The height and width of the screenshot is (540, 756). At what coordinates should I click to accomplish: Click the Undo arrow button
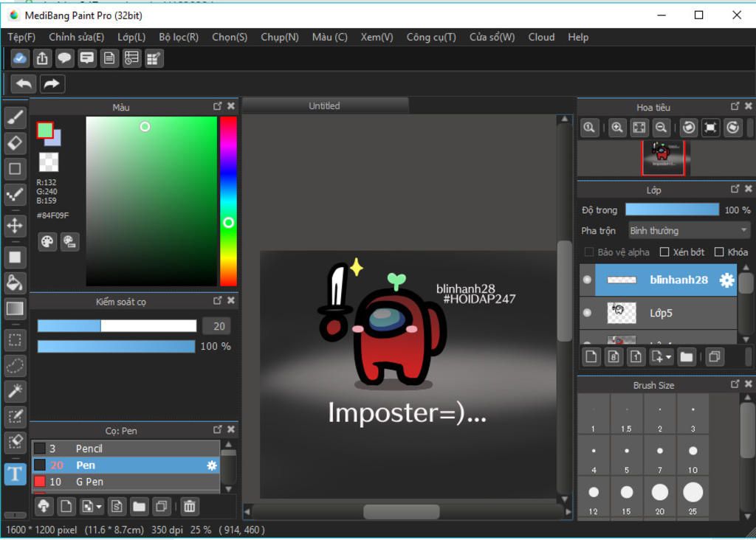24,84
